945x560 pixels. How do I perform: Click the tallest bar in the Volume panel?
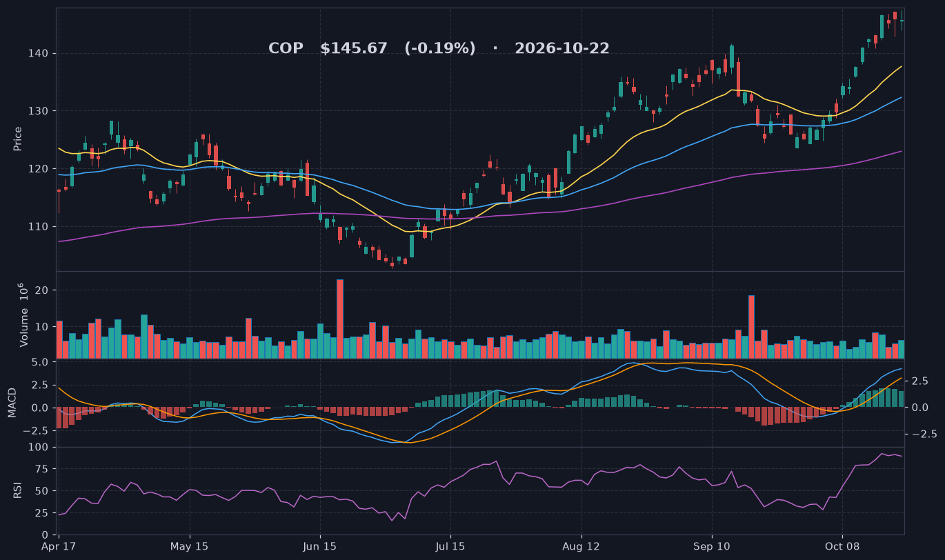tap(340, 319)
